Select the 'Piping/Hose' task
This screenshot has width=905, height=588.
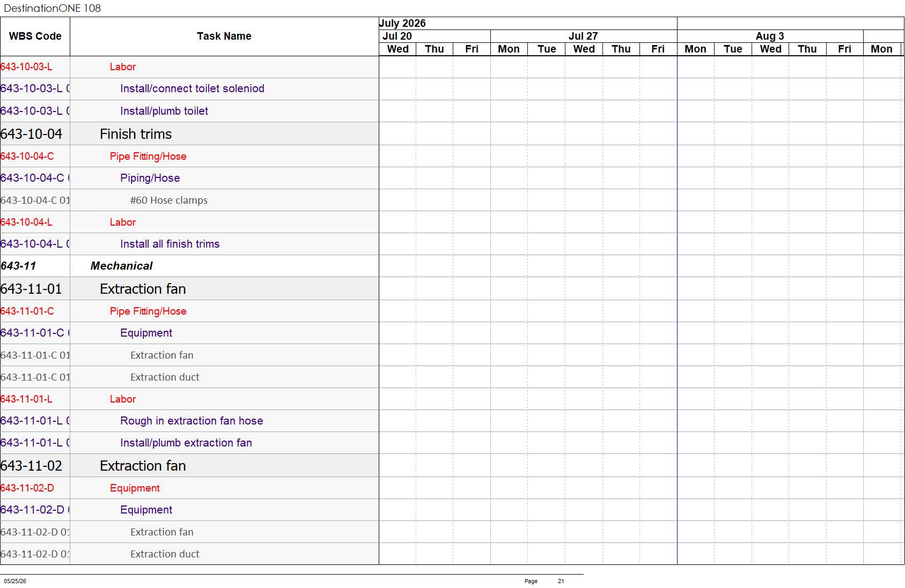[150, 178]
